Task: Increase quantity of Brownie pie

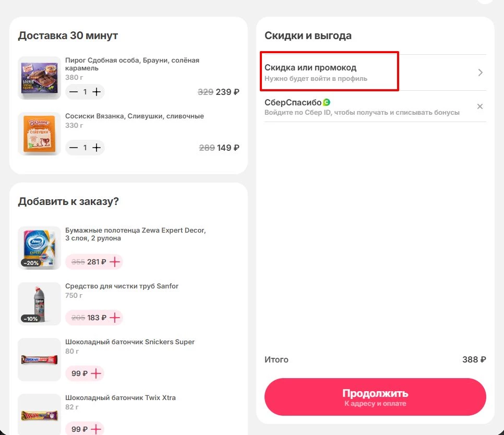Action: point(97,92)
